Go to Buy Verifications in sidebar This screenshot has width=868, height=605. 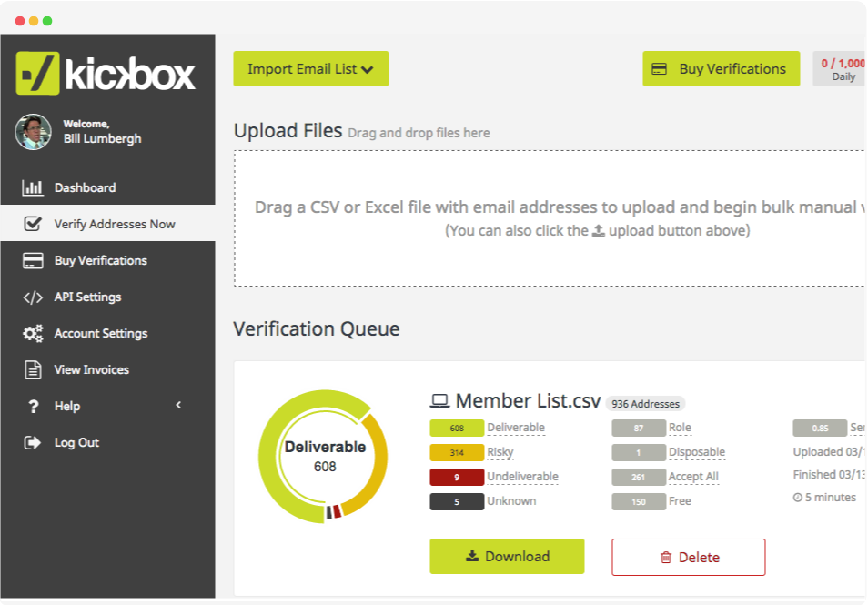click(108, 260)
